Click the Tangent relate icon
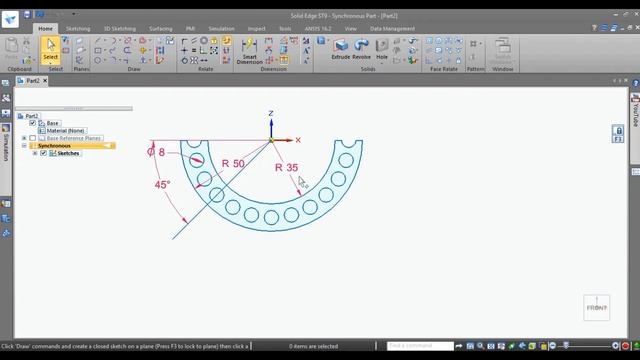Viewport: 640px width, 360px height. point(184,60)
